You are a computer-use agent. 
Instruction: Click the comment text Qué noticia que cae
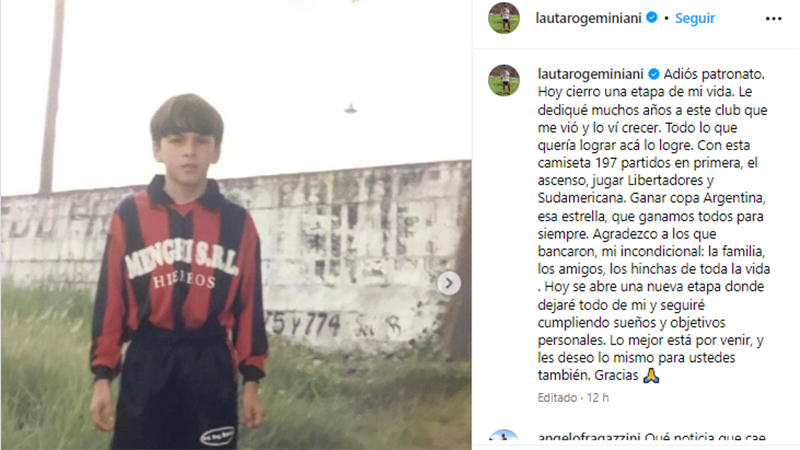[x=705, y=437]
